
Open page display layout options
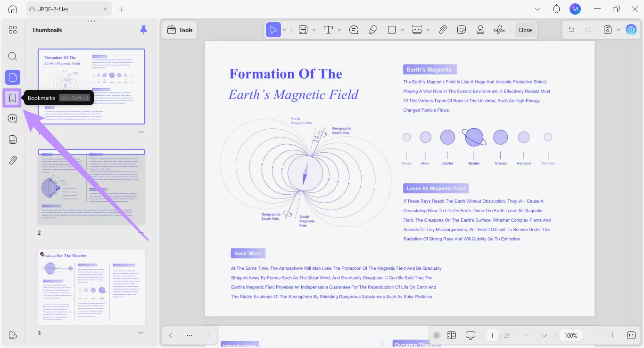tap(451, 335)
